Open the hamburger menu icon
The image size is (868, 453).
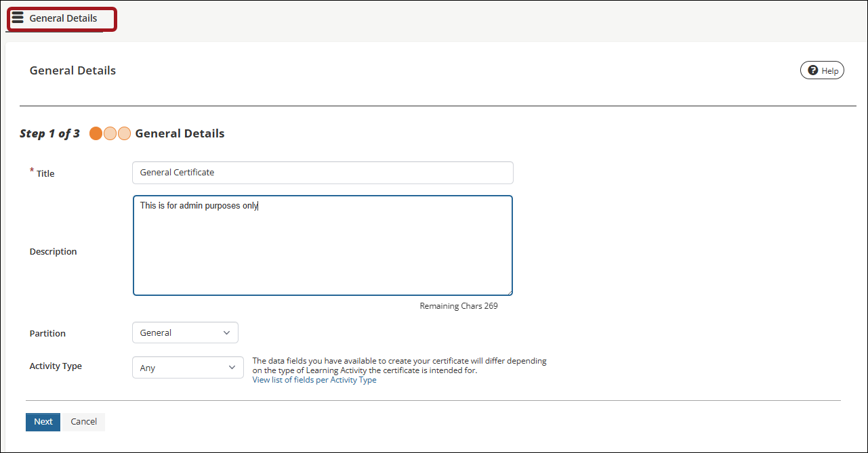pos(18,18)
